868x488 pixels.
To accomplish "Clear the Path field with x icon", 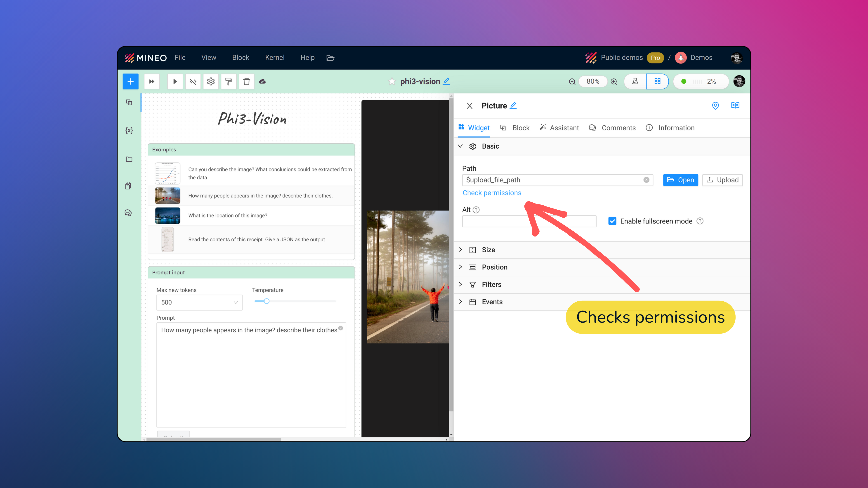I will tap(646, 180).
